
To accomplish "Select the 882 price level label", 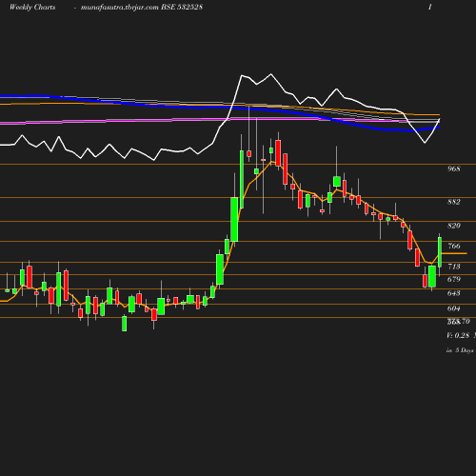I will point(454,202).
